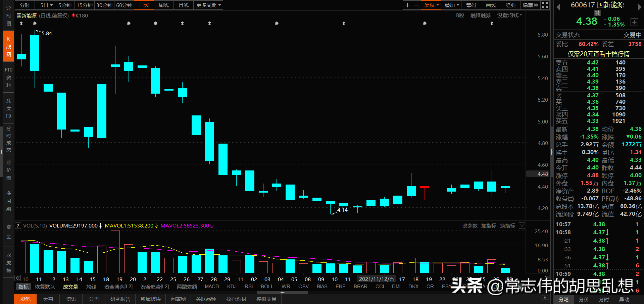Click 改参数 to change volume indicator parameters

tap(469, 225)
